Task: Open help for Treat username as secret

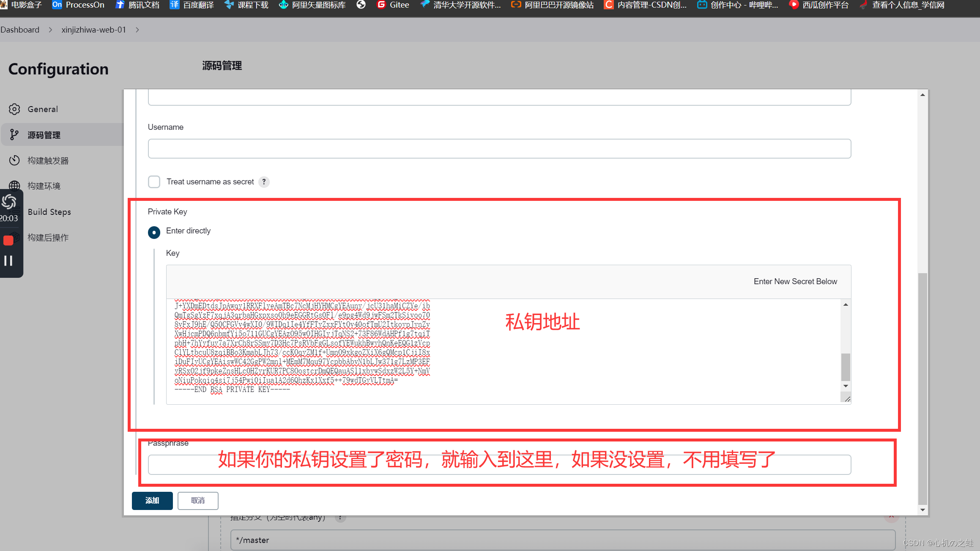Action: [x=264, y=182]
